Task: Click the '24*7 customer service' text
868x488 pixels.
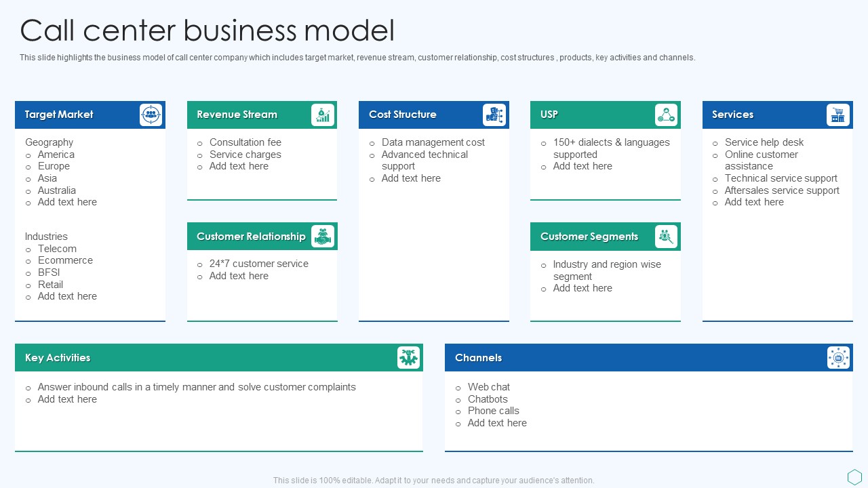Action: (259, 264)
